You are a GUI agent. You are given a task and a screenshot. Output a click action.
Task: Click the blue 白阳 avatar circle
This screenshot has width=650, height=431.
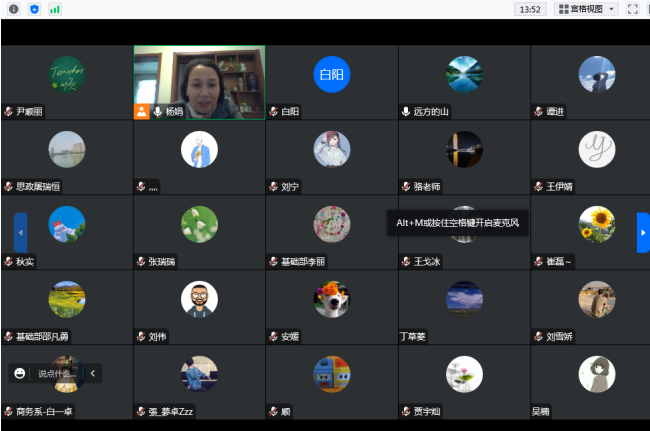point(331,74)
